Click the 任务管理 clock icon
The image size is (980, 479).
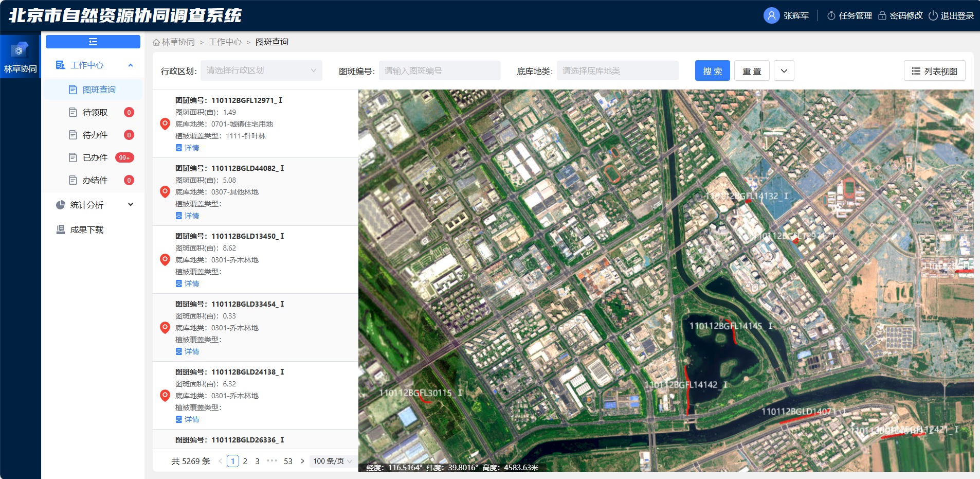point(831,15)
